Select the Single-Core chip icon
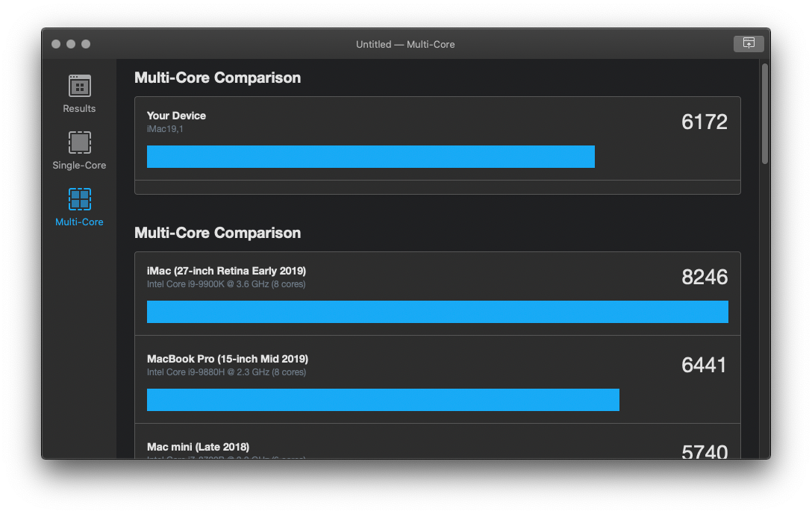 (x=79, y=142)
